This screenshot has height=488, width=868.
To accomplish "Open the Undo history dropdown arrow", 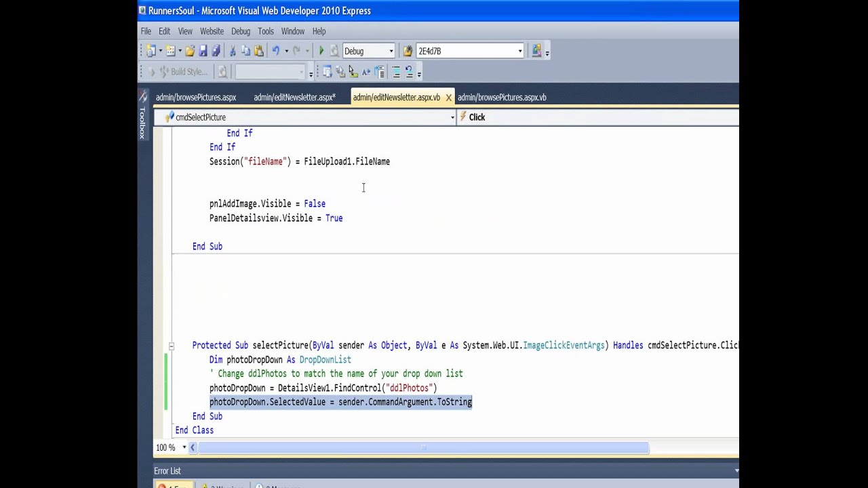I will pos(286,51).
